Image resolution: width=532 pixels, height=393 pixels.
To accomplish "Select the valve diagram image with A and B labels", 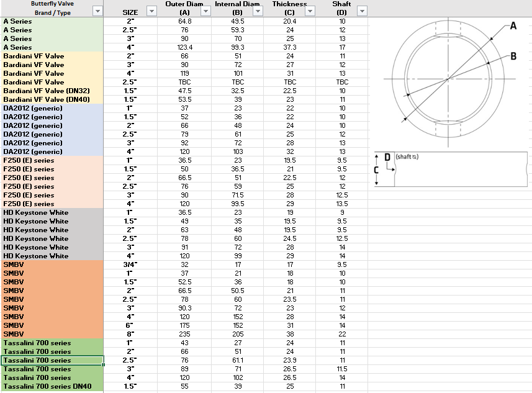I will coord(449,81).
